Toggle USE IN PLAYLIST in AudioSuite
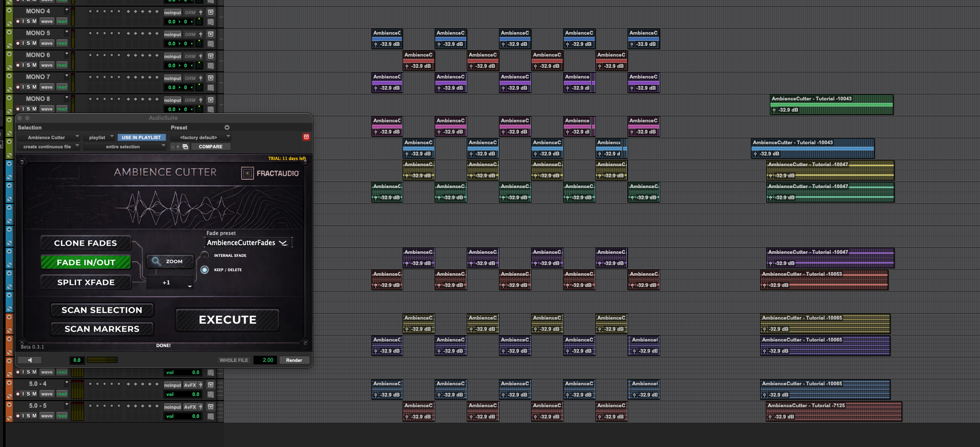980x447 pixels. [141, 138]
